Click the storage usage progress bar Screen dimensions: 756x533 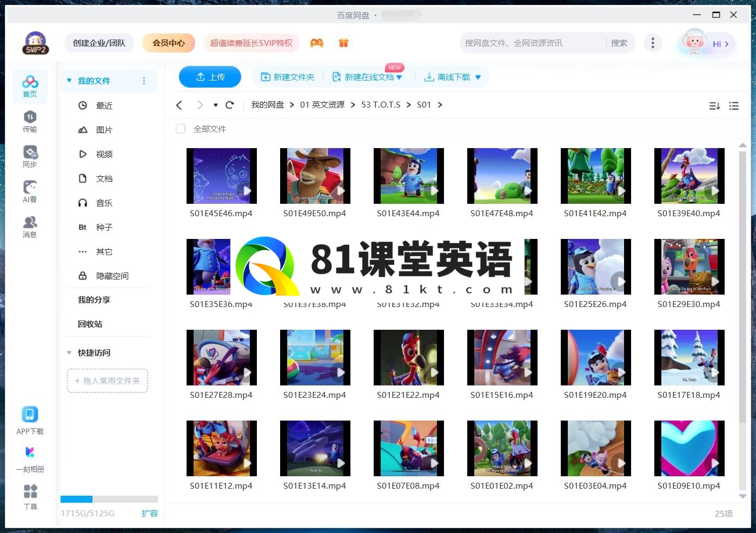[109, 499]
